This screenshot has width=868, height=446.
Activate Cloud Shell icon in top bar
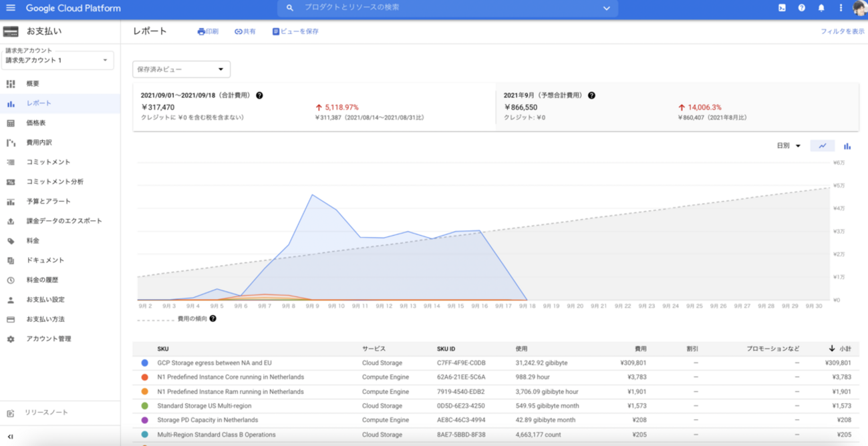(782, 8)
